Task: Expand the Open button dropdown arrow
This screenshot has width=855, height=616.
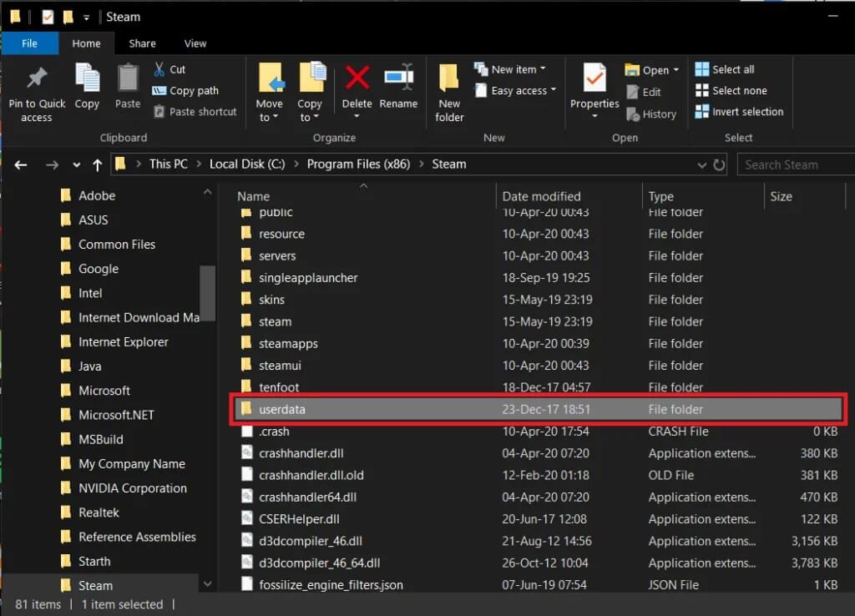Action: pos(676,70)
